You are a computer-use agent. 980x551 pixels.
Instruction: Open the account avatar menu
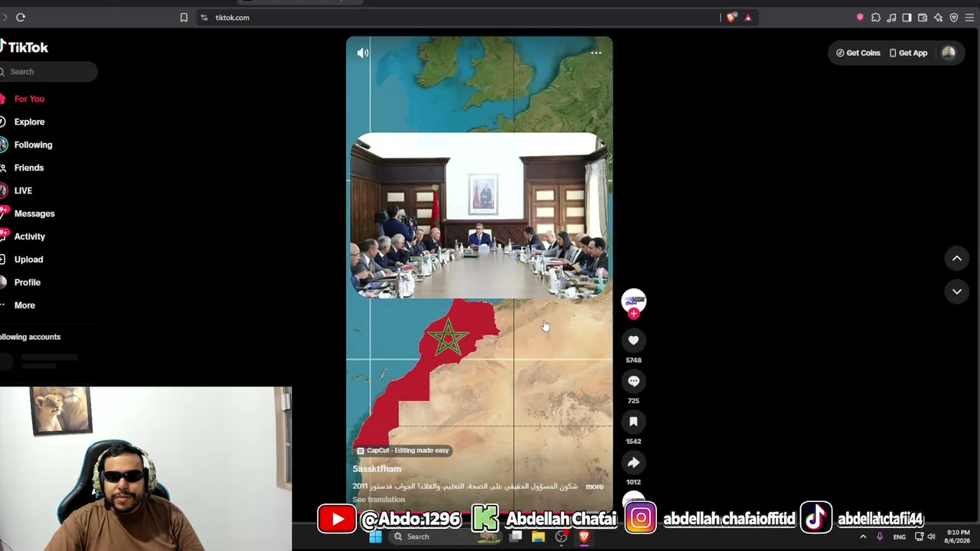coord(949,53)
